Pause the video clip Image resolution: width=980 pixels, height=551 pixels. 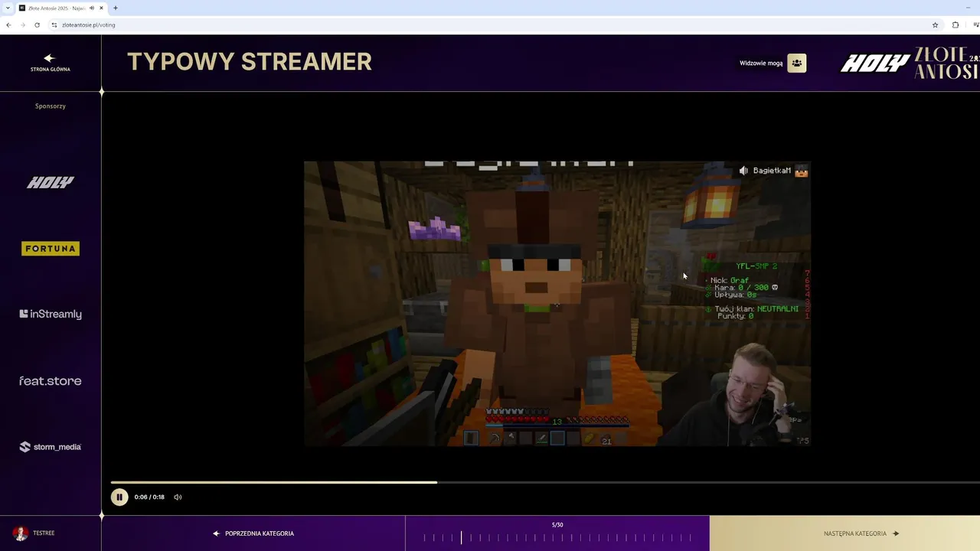[x=119, y=497]
